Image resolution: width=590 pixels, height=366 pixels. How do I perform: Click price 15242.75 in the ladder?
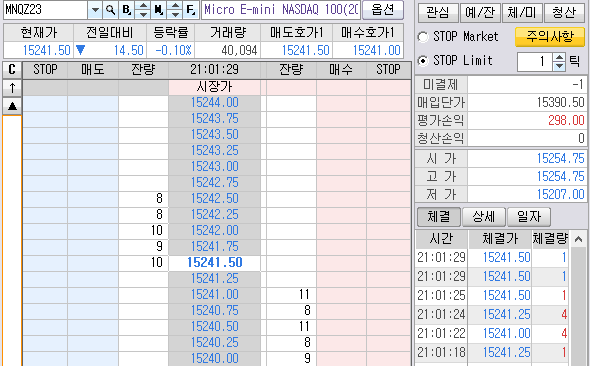(x=214, y=183)
